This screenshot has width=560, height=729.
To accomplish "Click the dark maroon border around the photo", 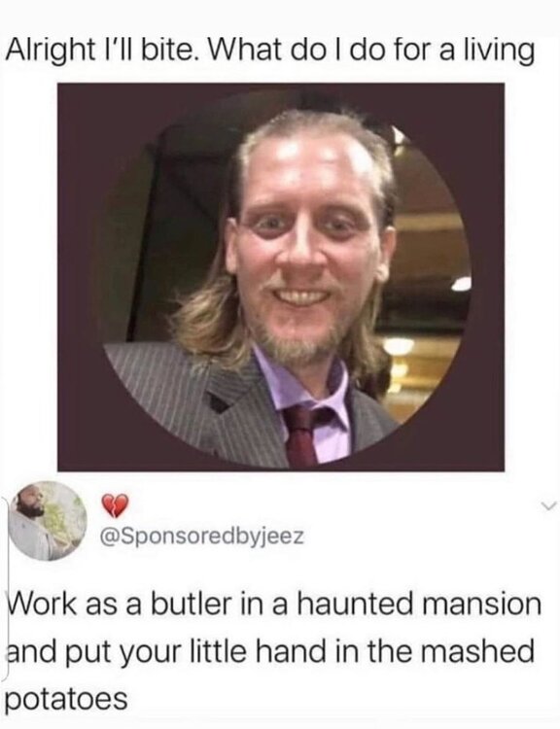I will tap(77, 277).
